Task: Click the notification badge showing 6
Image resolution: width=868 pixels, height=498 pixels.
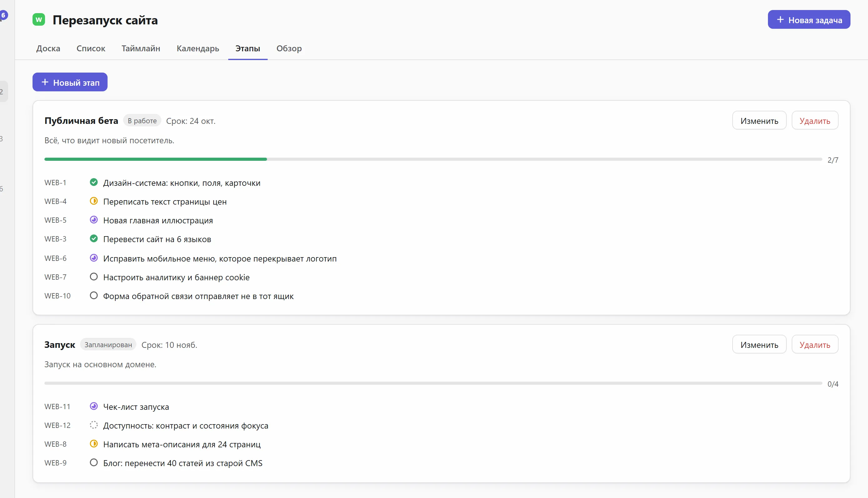Action: [x=3, y=15]
